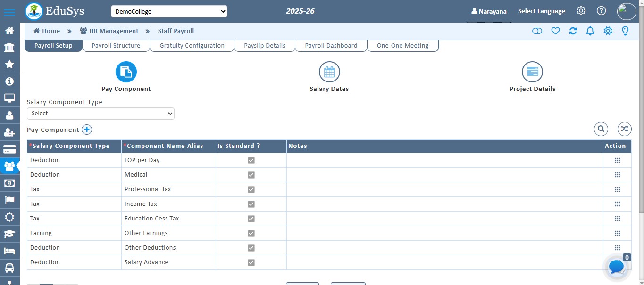Toggle Is Standard checkbox for Income Tax

click(x=251, y=204)
